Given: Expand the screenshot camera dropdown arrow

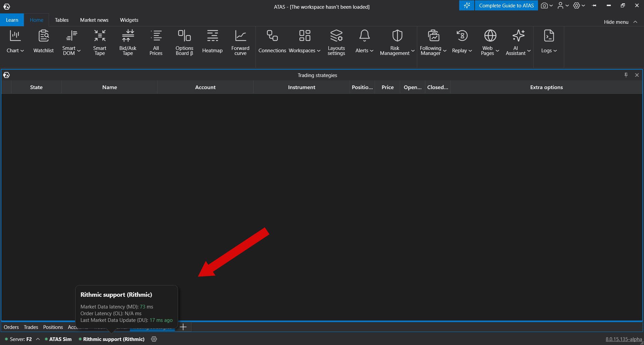Looking at the screenshot, I should (551, 5).
